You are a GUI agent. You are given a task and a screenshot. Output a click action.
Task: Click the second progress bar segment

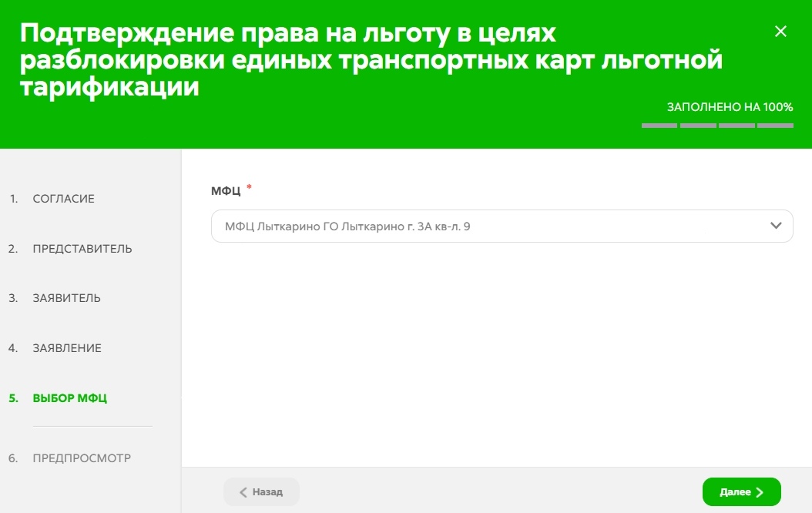[x=698, y=126]
